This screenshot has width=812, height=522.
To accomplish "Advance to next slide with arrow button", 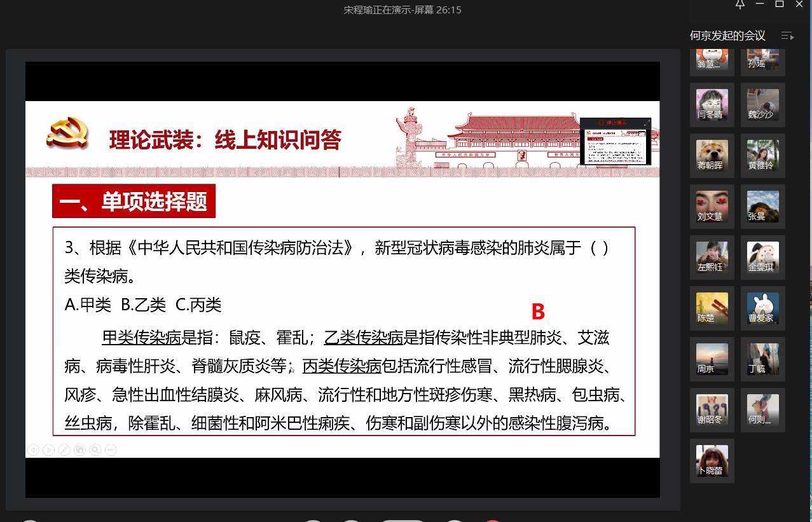I will point(48,450).
